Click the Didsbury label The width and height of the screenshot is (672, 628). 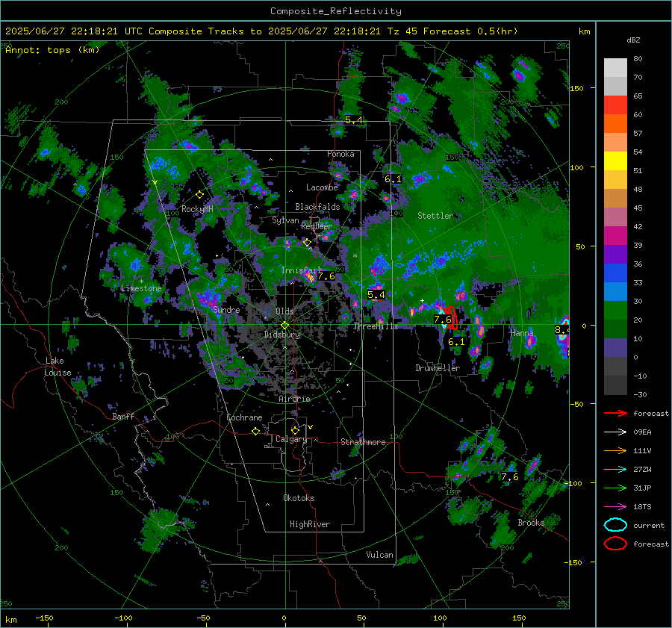[x=282, y=335]
